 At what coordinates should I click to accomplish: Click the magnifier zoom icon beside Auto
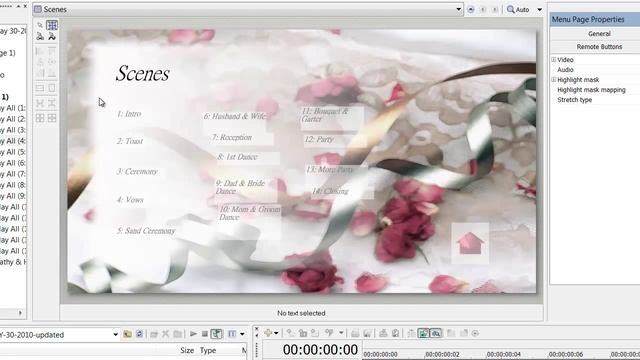[x=510, y=9]
